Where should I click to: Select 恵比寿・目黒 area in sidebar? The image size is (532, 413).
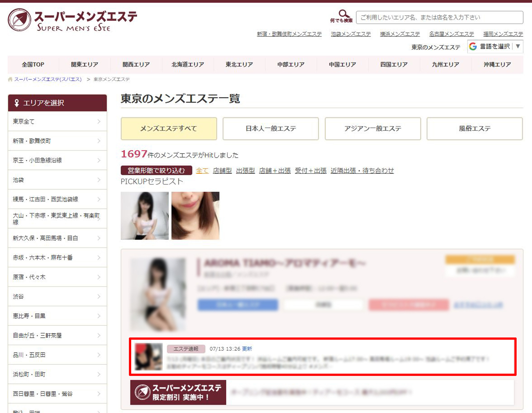[x=57, y=316]
